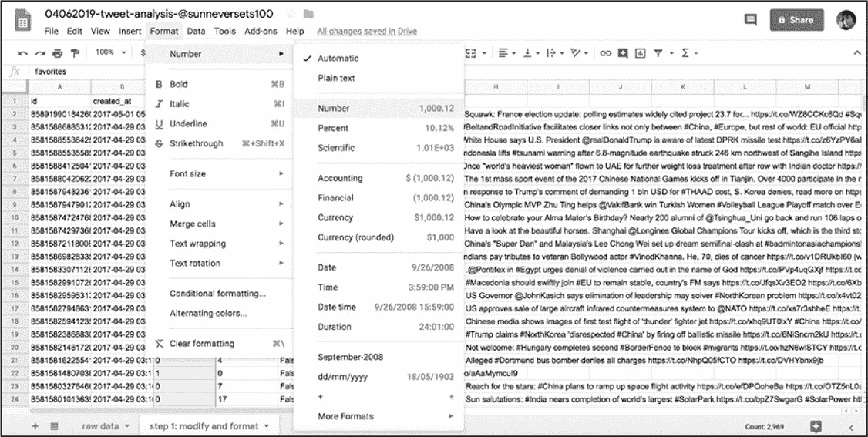
Task: Toggle Strikethrough in the Format menu
Action: pyautogui.click(x=196, y=143)
